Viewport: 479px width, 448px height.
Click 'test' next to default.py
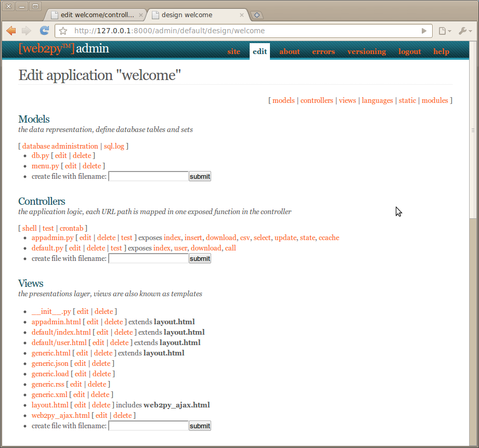[116, 248]
